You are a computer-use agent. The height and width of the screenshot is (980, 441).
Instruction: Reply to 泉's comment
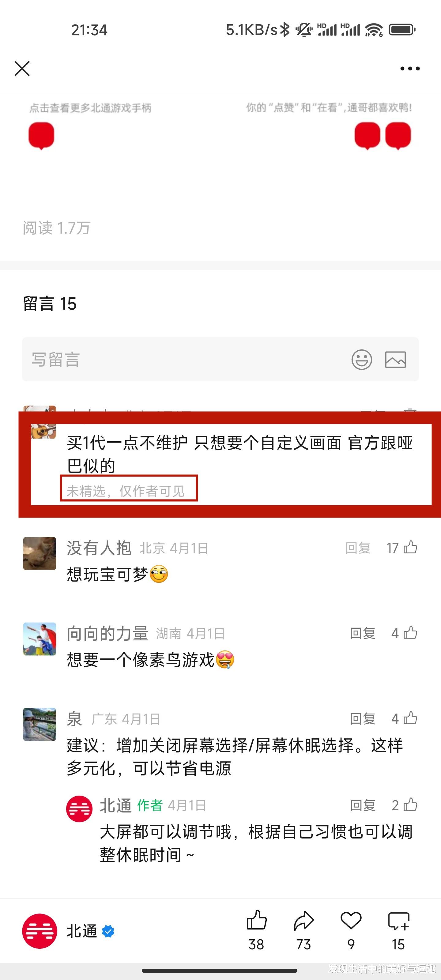[x=363, y=719]
